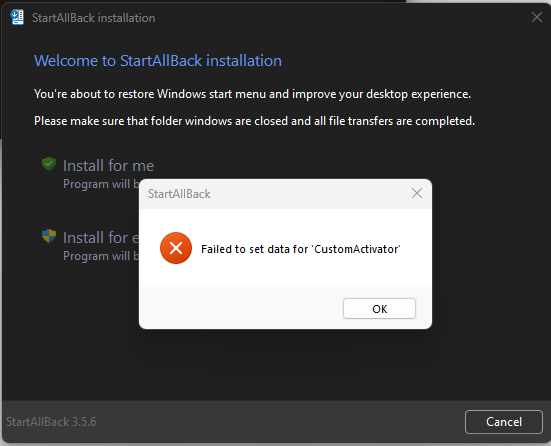Cancel the StartAllBack installation
Image resolution: width=551 pixels, height=446 pixels.
pyautogui.click(x=504, y=421)
